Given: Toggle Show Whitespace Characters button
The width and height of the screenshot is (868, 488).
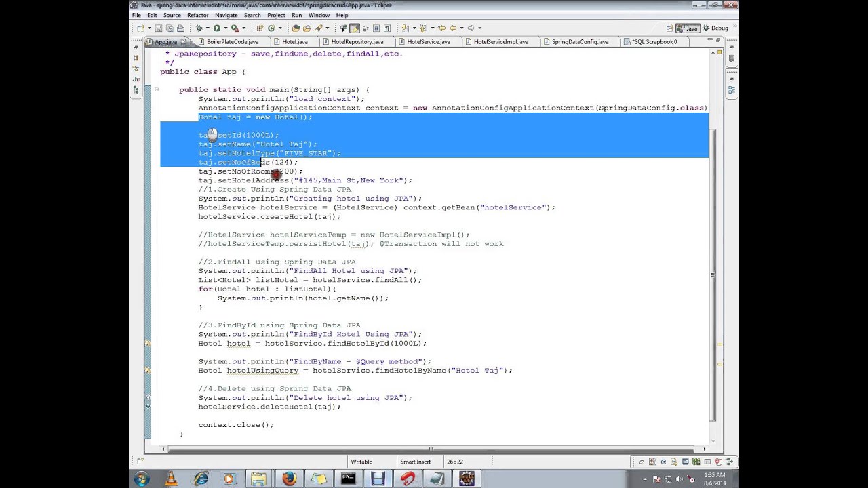Looking at the screenshot, I should click(387, 28).
